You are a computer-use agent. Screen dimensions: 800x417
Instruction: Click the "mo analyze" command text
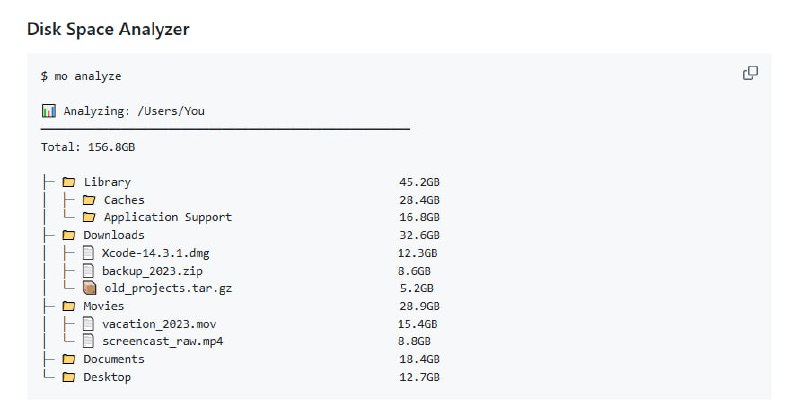87,76
